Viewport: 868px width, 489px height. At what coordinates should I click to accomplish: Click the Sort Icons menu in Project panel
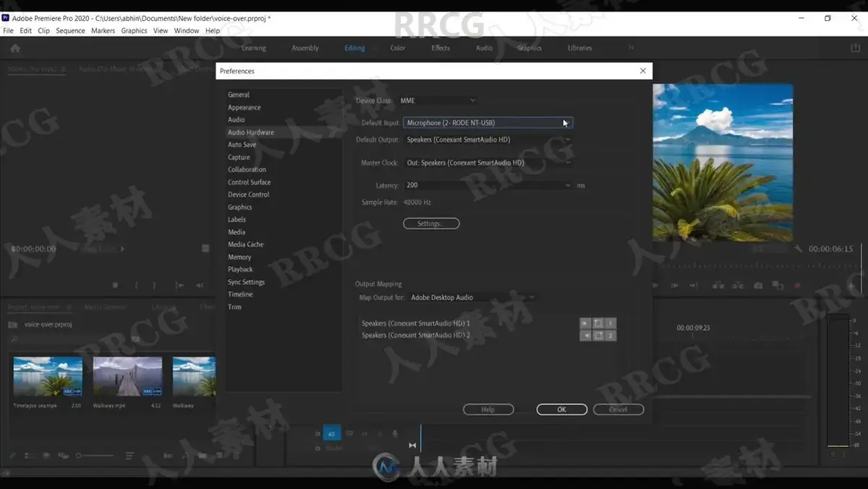[129, 456]
